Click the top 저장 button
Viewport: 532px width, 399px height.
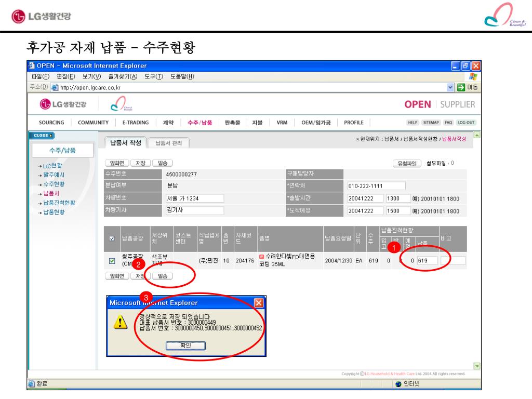click(140, 163)
